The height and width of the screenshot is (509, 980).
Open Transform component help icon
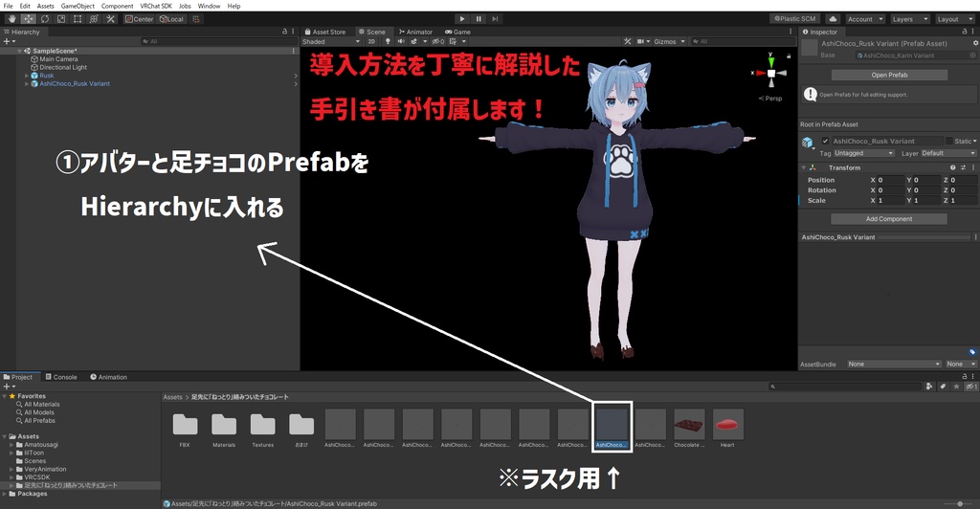coord(952,167)
